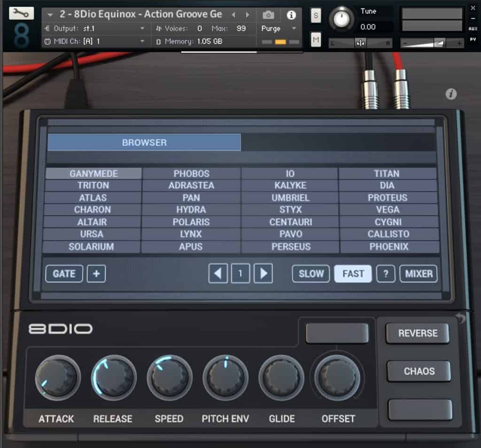
Task: Select the TRITON preset
Action: [93, 186]
